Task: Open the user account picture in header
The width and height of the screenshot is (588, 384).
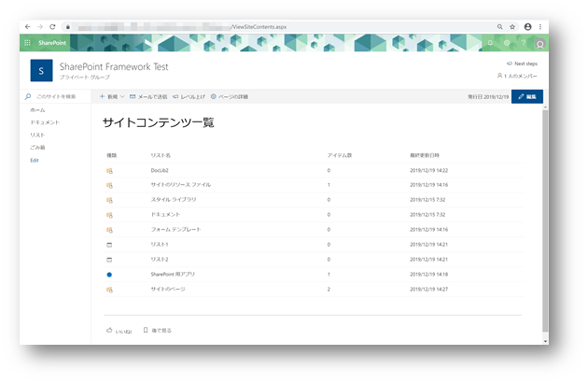Action: [x=540, y=44]
